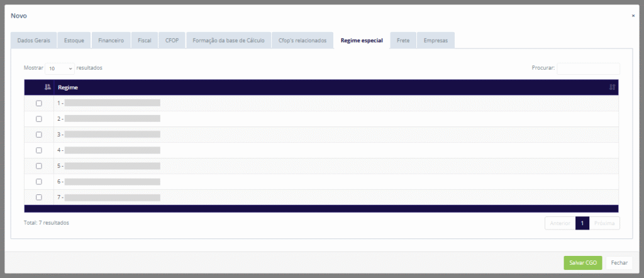
Task: Go to the Financeiro tab
Action: pos(111,40)
